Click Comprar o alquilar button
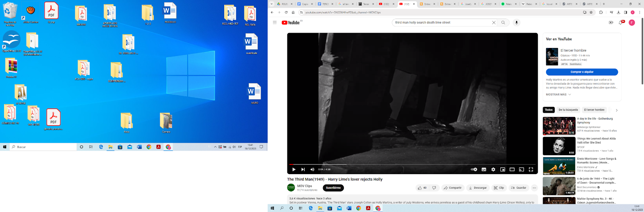The image size is (644, 212). (582, 72)
